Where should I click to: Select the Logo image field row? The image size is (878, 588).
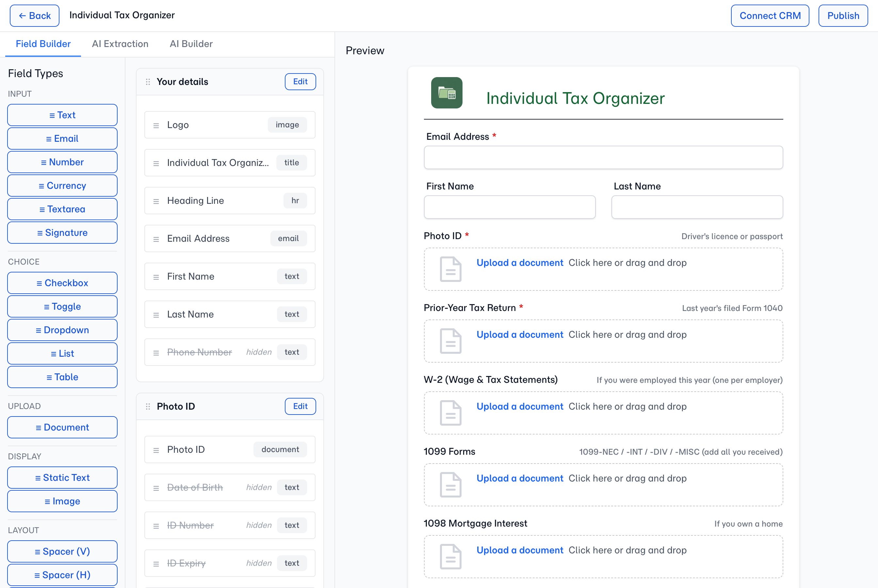coord(230,125)
